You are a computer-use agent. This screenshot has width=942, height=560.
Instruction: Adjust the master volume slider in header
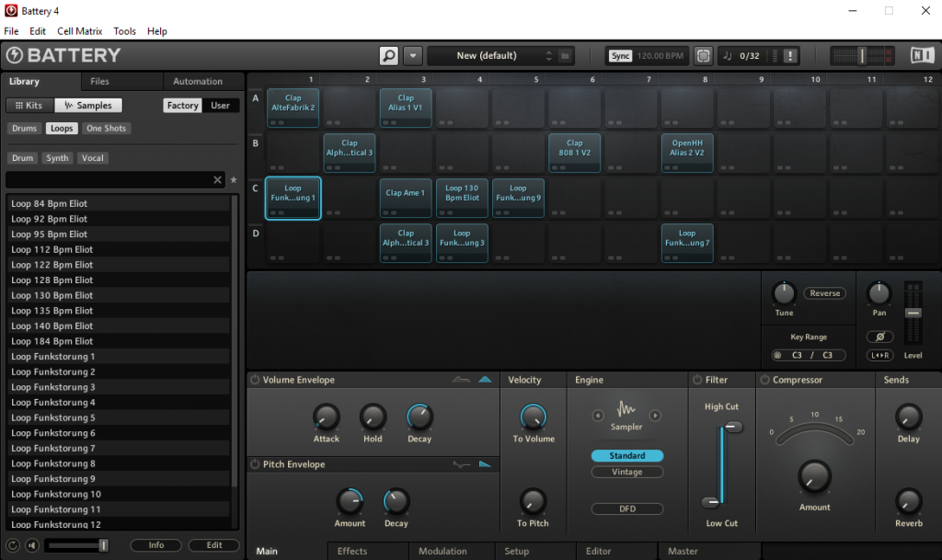pos(861,56)
